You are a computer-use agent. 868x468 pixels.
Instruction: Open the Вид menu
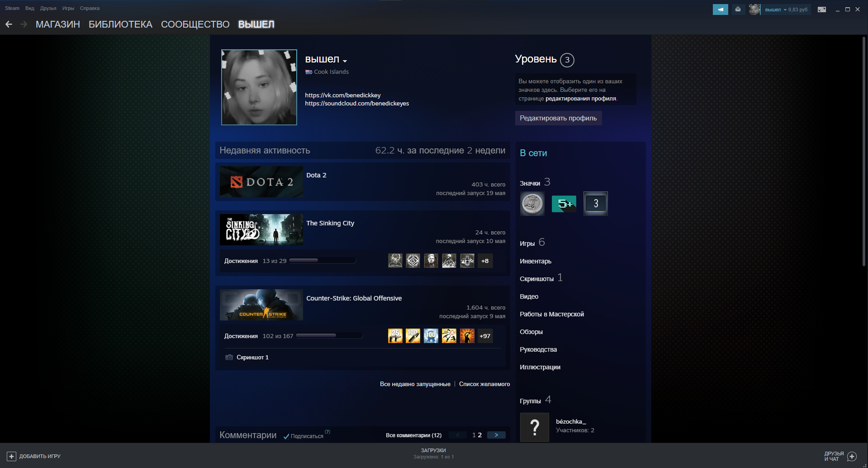click(30, 8)
